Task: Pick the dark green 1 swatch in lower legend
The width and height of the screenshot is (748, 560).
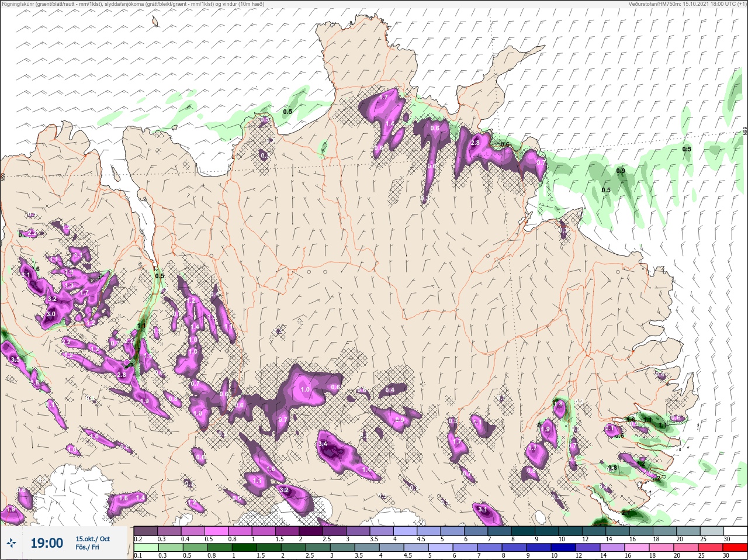Action: (x=244, y=548)
